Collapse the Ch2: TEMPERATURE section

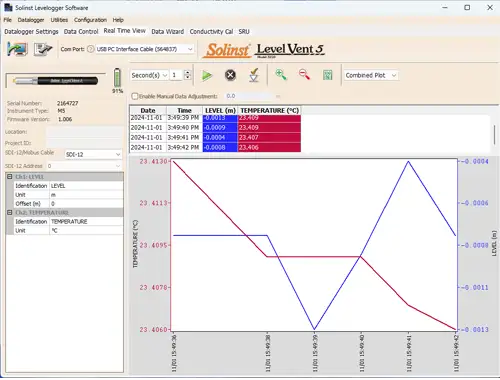click(10, 212)
